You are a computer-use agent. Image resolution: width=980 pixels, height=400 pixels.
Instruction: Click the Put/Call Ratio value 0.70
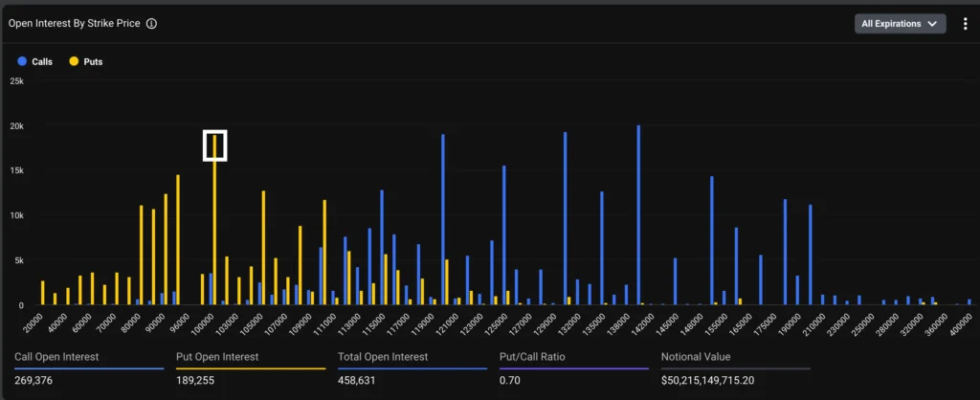coord(510,379)
